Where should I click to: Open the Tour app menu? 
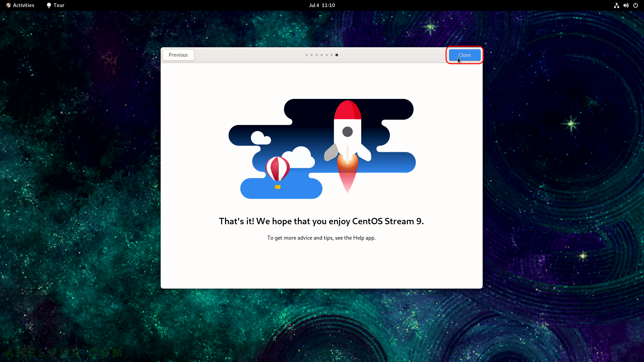55,5
